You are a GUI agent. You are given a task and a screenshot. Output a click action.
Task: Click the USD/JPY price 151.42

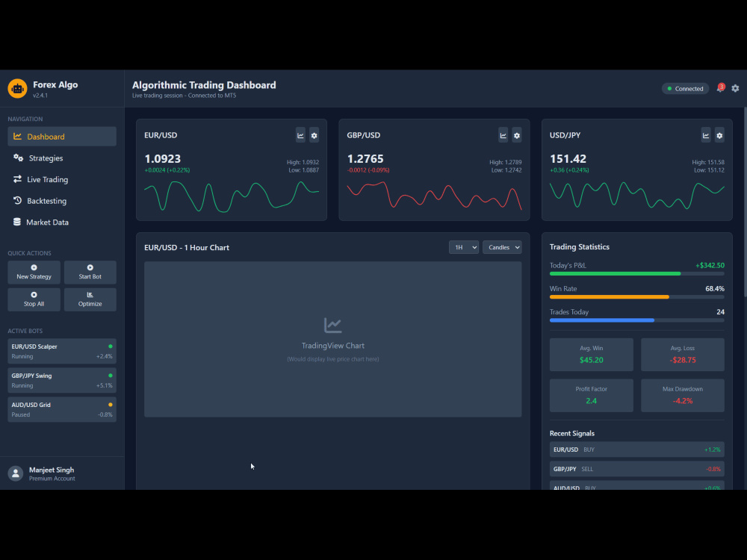coord(568,158)
